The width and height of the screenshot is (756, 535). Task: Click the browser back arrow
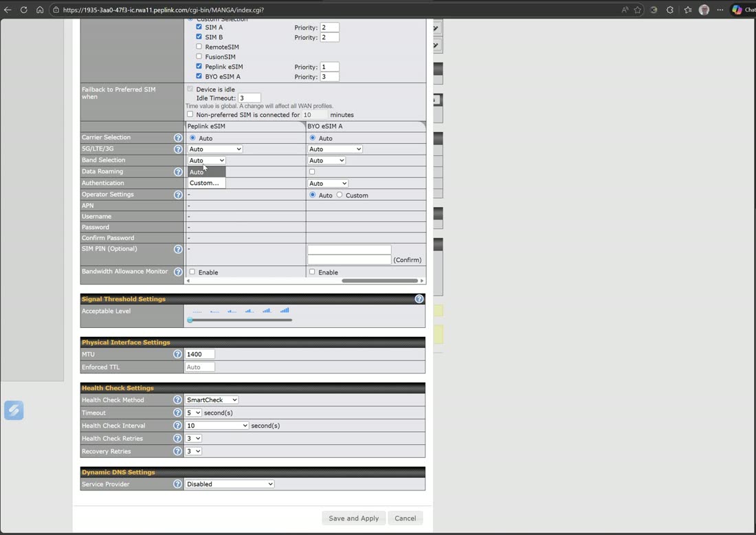pyautogui.click(x=8, y=10)
